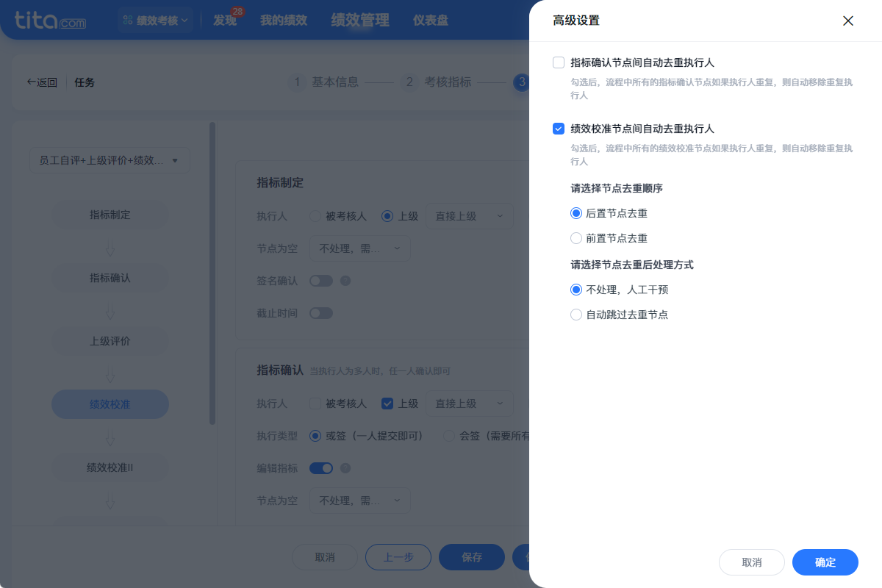Check 指标确认节点间自动去重执行人
882x588 pixels.
click(559, 62)
